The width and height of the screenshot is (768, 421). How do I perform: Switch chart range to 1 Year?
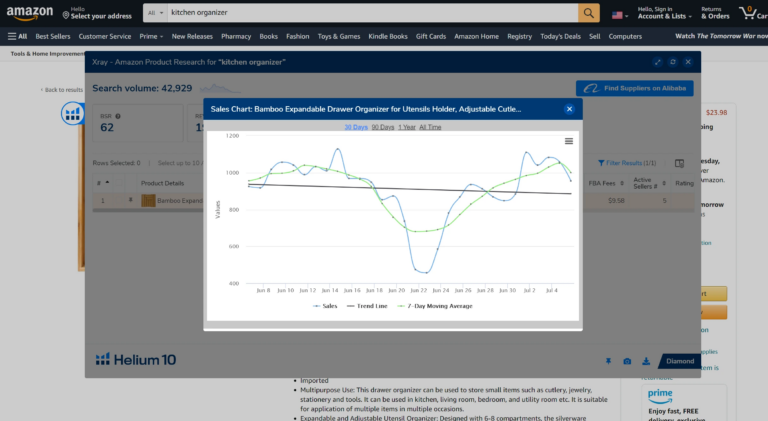tap(407, 127)
